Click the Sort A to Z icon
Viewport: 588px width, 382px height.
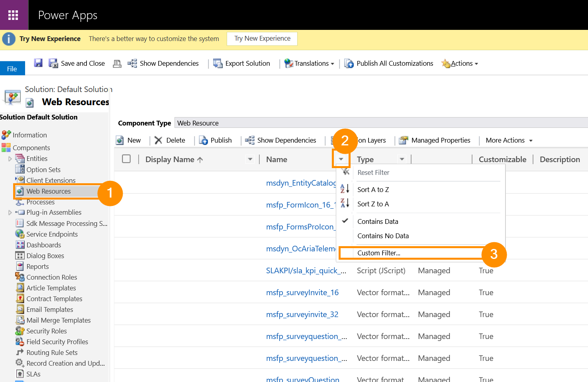[345, 188]
